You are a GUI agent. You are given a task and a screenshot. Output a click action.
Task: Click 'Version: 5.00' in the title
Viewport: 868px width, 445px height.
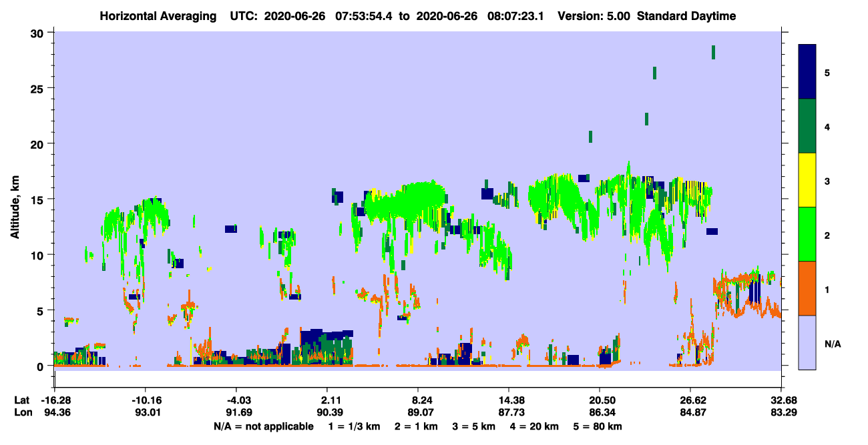tap(593, 16)
